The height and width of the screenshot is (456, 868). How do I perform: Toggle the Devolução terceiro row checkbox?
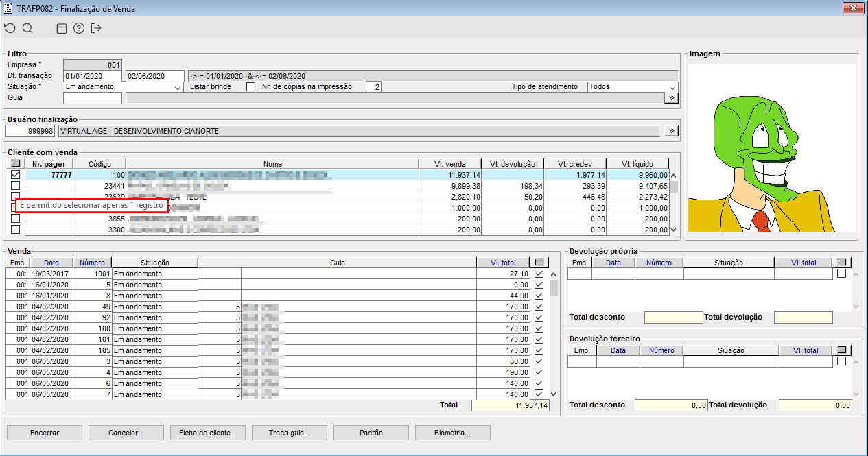[842, 361]
